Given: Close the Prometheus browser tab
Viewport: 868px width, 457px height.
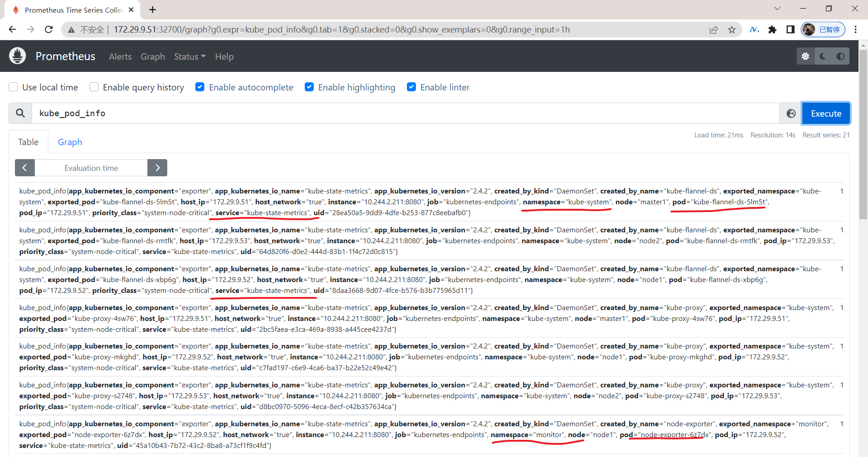Looking at the screenshot, I should tap(131, 9).
